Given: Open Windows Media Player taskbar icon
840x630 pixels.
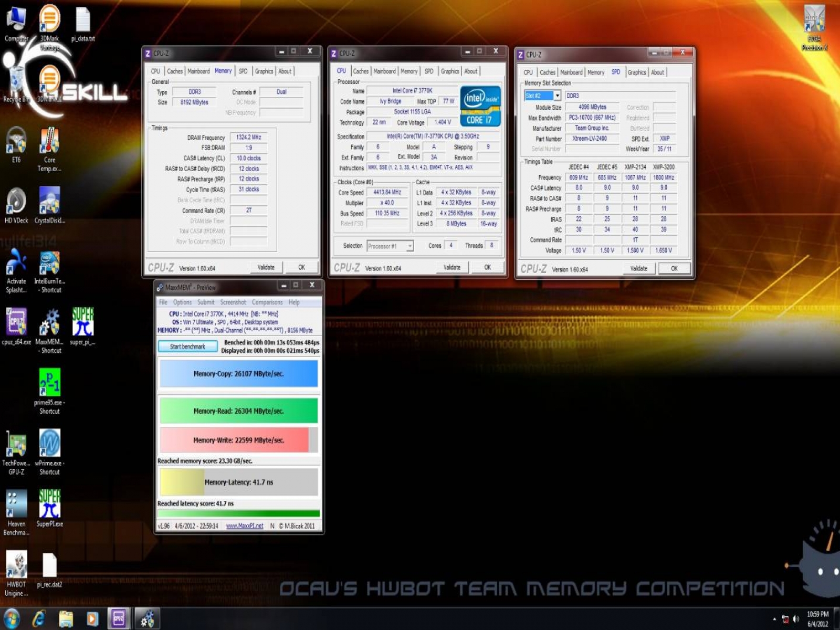Looking at the screenshot, I should coord(92,618).
